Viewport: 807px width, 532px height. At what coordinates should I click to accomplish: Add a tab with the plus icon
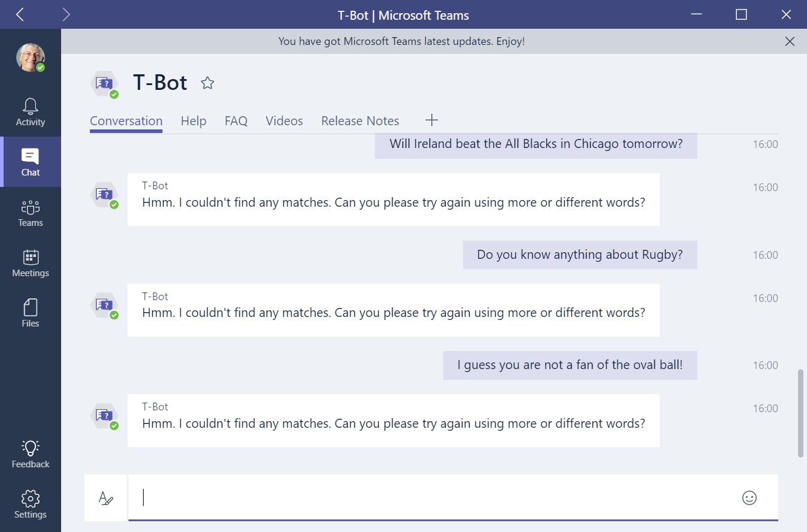(x=431, y=120)
